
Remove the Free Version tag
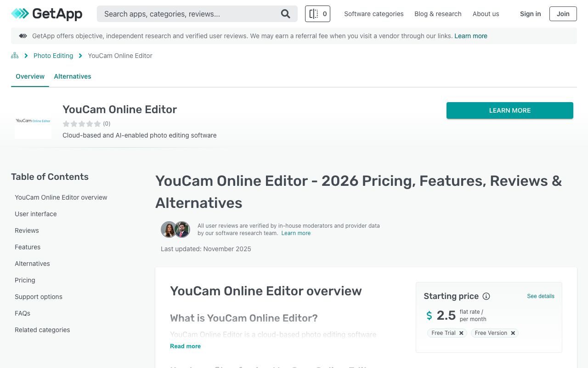(x=513, y=333)
